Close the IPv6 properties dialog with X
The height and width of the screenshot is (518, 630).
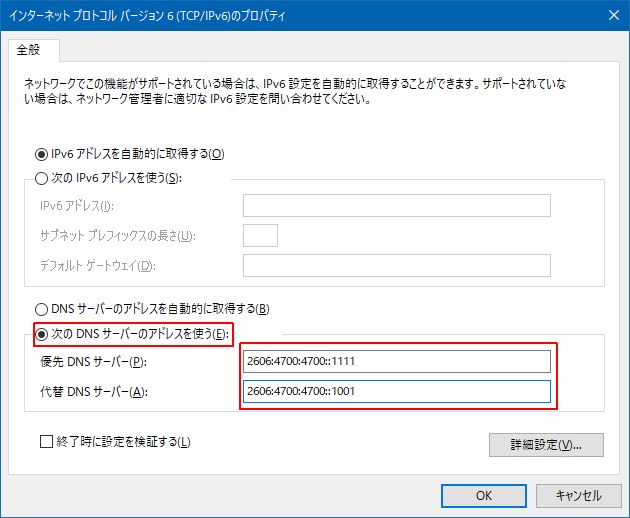click(611, 14)
